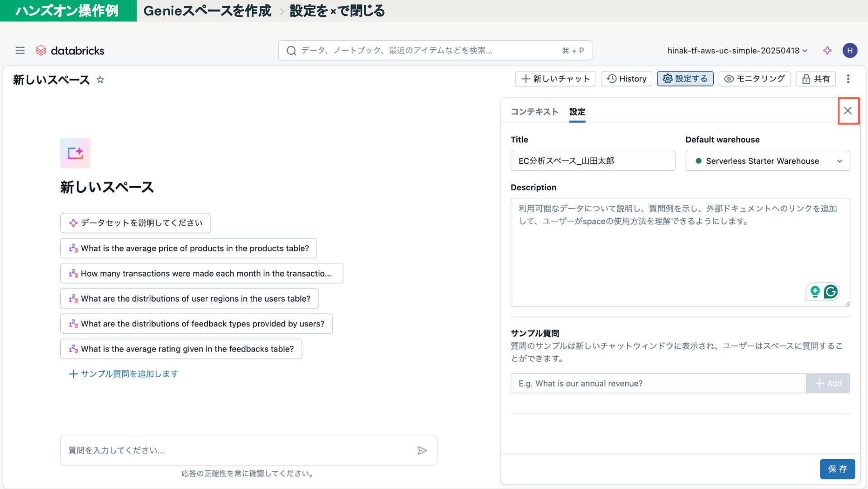Click the sample question input field
868x489 pixels.
tap(658, 384)
